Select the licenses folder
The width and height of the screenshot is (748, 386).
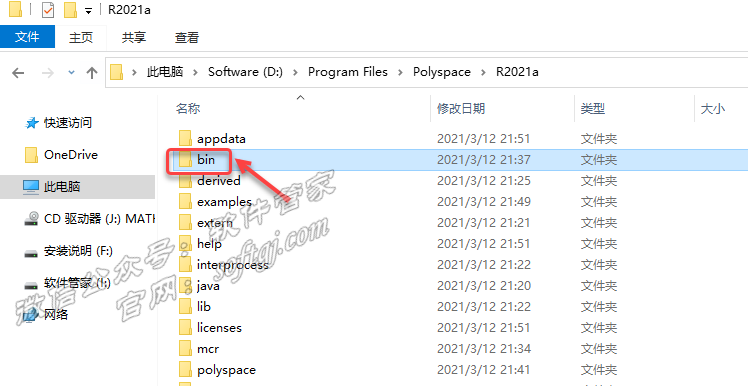(x=219, y=328)
